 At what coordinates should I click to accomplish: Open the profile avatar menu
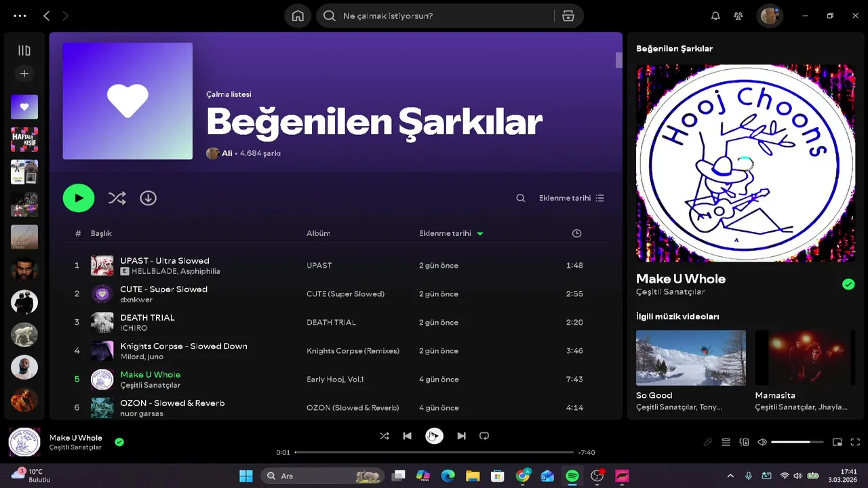point(769,16)
